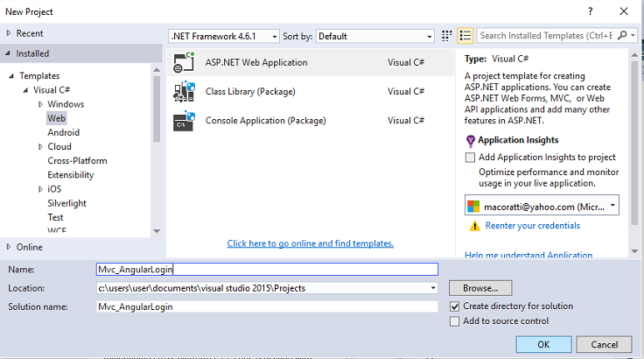Click the Cancel button
The width and height of the screenshot is (644, 359).
604,344
